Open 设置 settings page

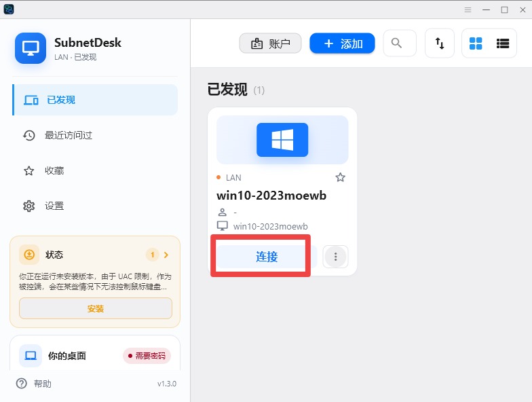pyautogui.click(x=95, y=206)
